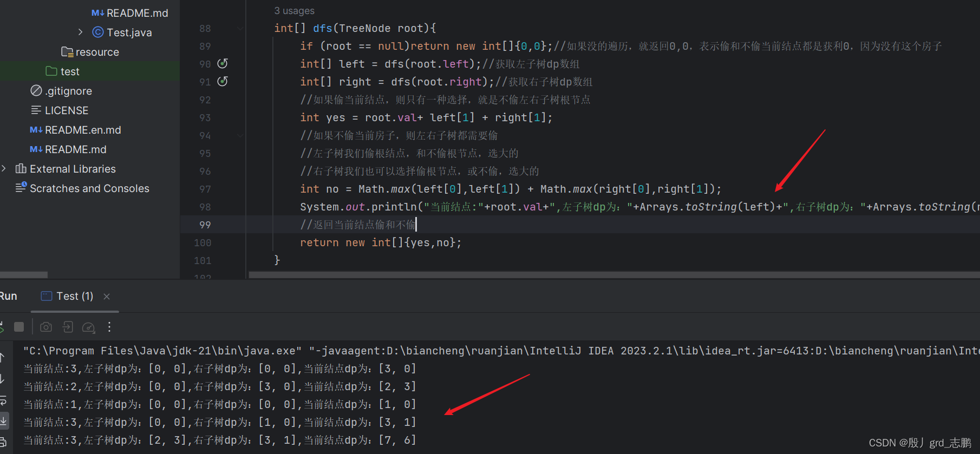This screenshot has height=454, width=980.
Task: Toggle soft-wrap in the console
Action: pyautogui.click(x=3, y=400)
